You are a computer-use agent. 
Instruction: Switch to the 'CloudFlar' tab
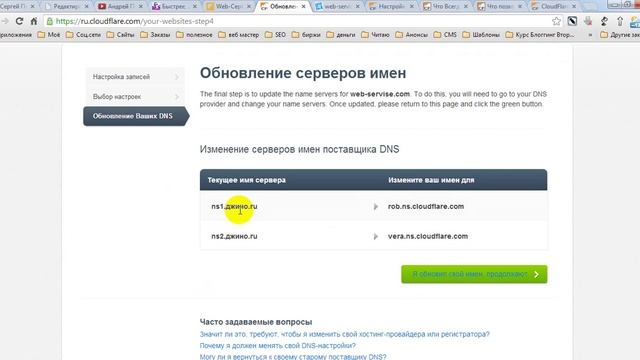click(553, 6)
